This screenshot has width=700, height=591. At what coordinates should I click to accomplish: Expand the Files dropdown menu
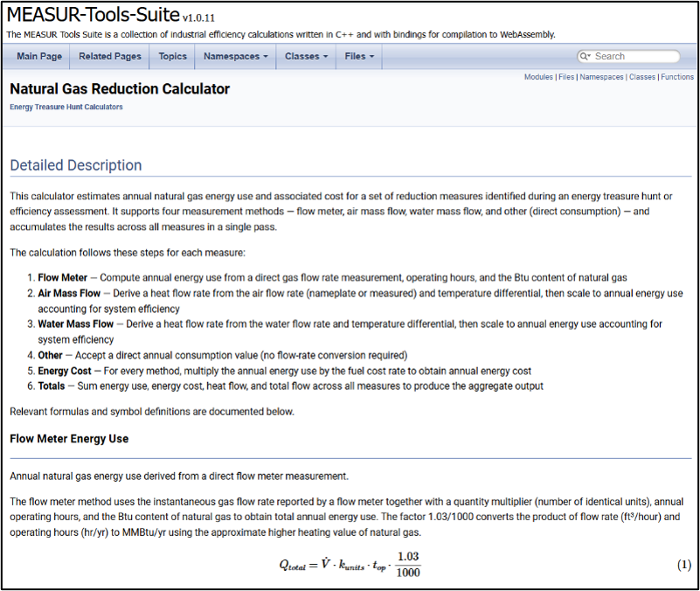pos(359,56)
